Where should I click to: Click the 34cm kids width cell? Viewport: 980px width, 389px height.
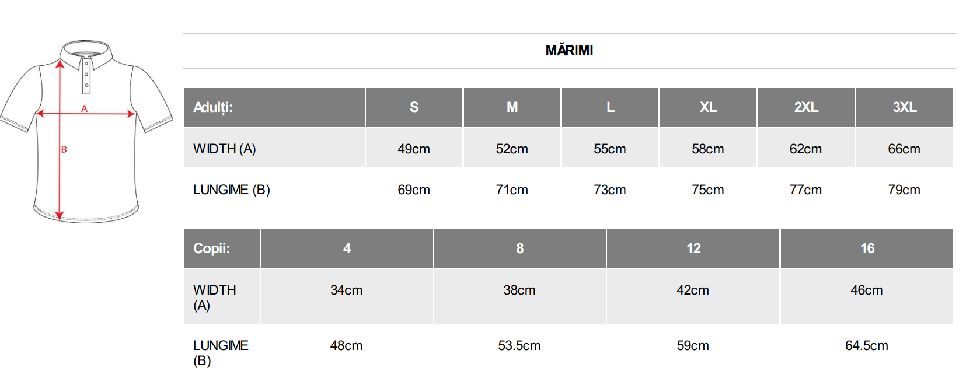tap(346, 290)
